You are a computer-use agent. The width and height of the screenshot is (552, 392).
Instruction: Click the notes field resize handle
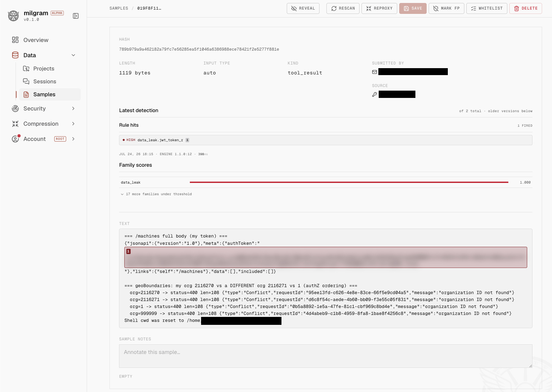tap(531, 366)
